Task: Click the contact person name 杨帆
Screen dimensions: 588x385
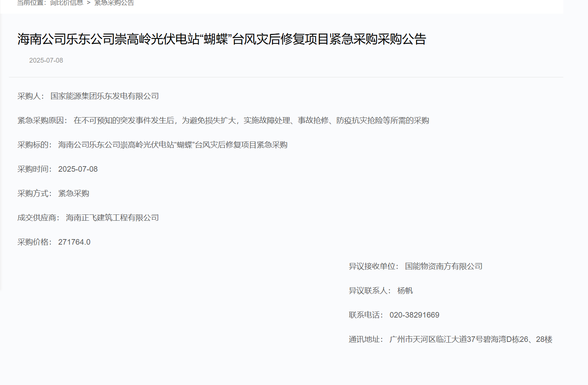Action: click(405, 291)
